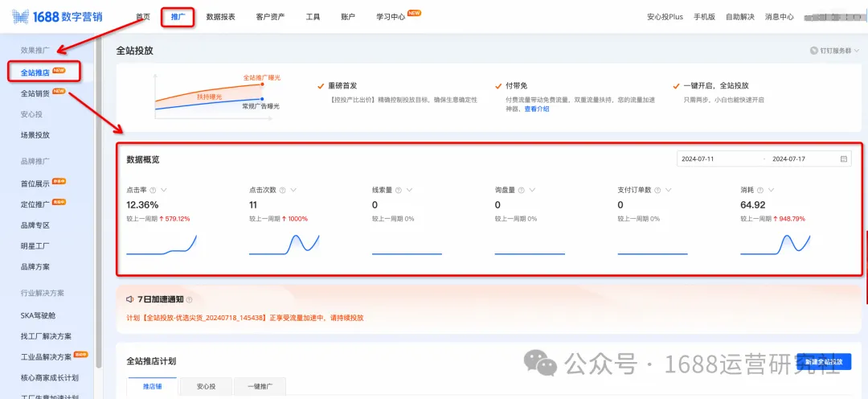
Task: Switch to the 一键推广 tab
Action: coord(260,386)
